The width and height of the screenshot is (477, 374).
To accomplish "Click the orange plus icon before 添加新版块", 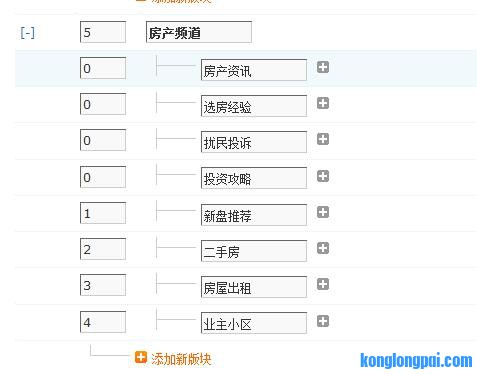I will pos(141,357).
